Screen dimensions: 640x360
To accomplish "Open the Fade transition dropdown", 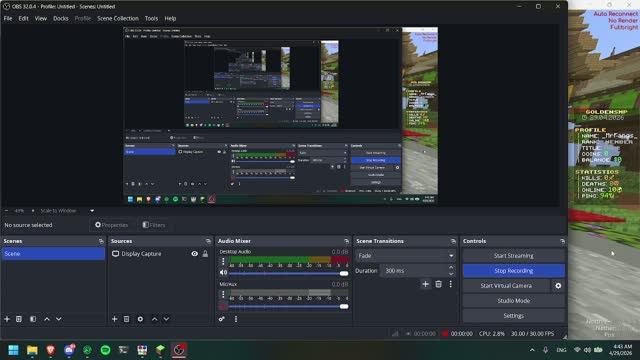I will click(x=405, y=256).
